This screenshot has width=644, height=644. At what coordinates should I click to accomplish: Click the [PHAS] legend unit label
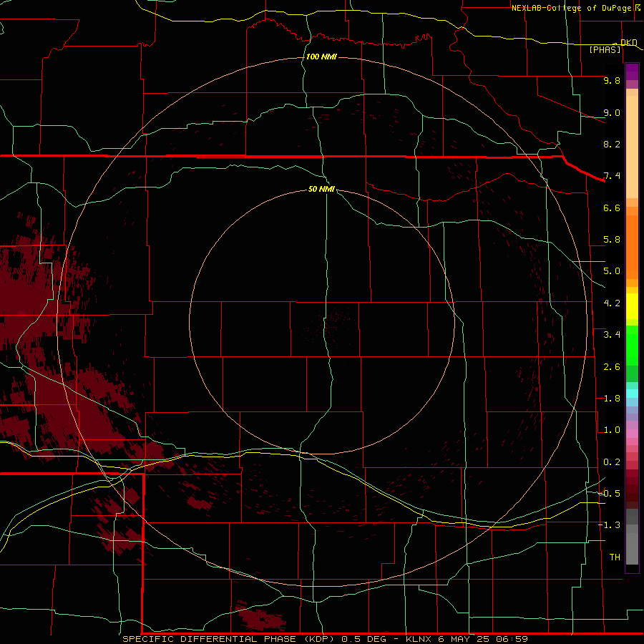(x=605, y=49)
